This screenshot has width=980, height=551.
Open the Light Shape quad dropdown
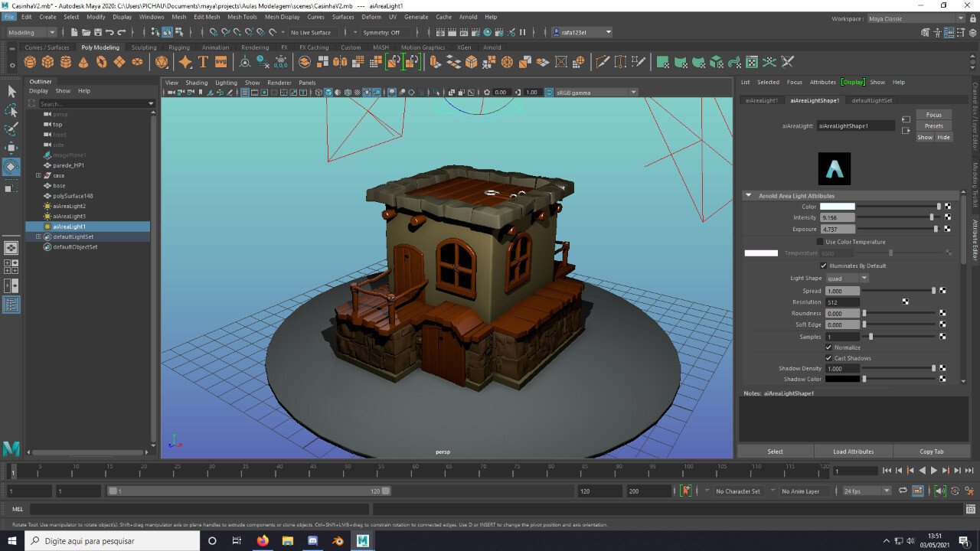coord(846,278)
